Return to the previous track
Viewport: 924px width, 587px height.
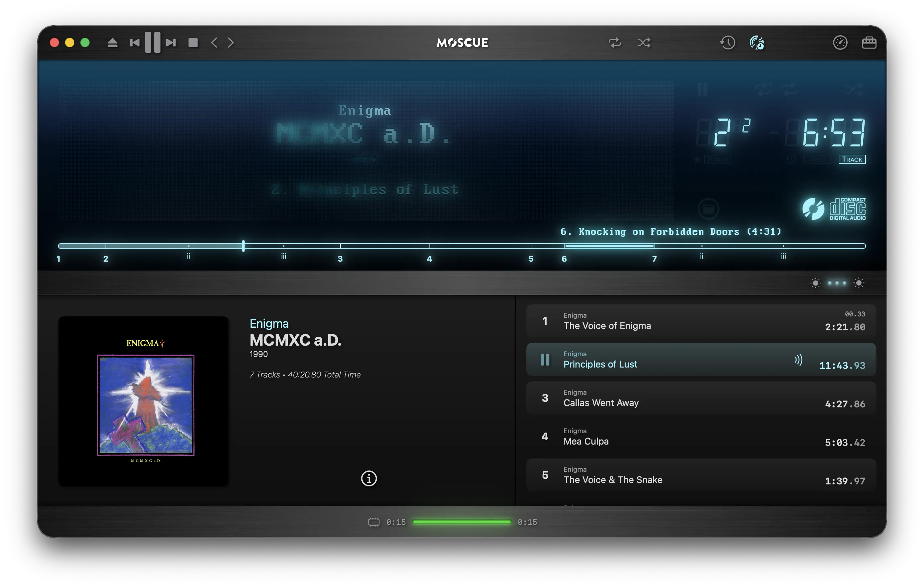[134, 42]
